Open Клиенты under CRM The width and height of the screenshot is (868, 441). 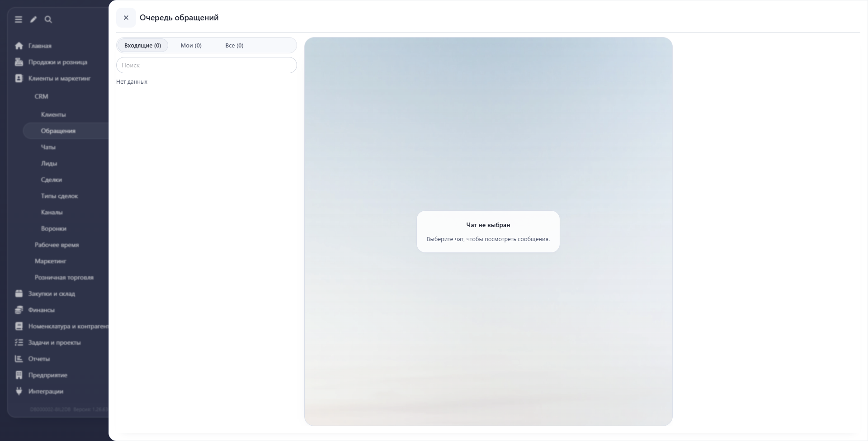click(x=53, y=114)
